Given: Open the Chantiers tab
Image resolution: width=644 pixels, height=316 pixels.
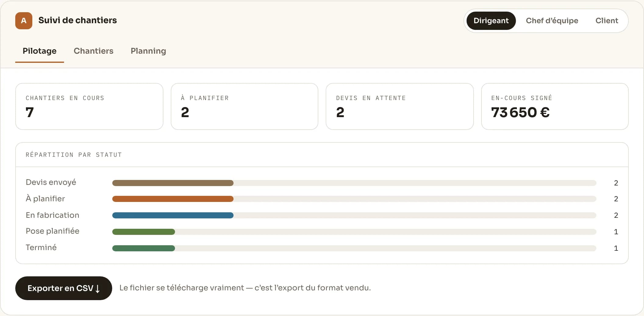Looking at the screenshot, I should (94, 51).
